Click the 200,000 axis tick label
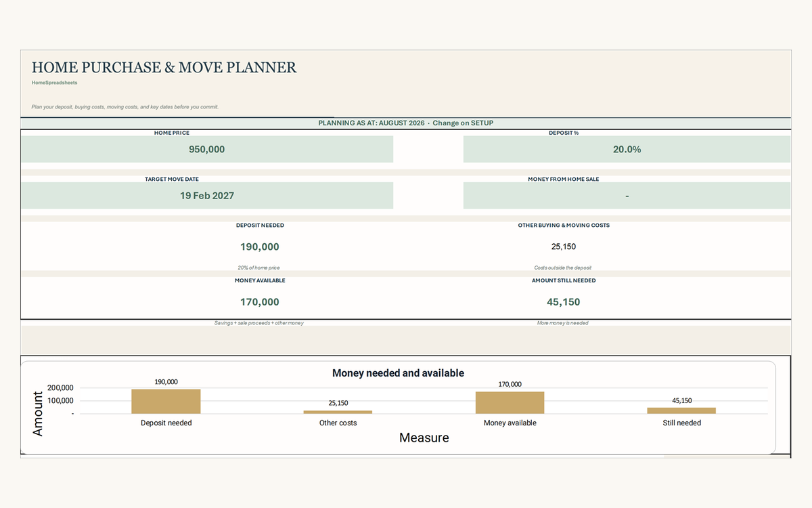 point(60,388)
